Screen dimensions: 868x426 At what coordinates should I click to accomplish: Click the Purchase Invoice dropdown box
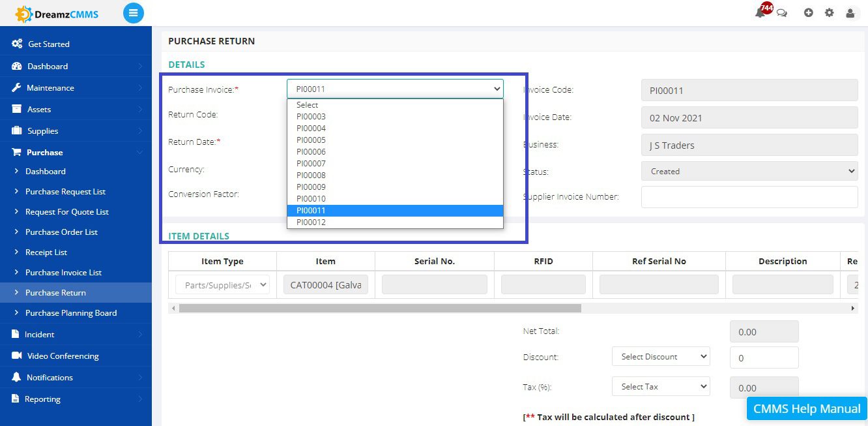[395, 89]
